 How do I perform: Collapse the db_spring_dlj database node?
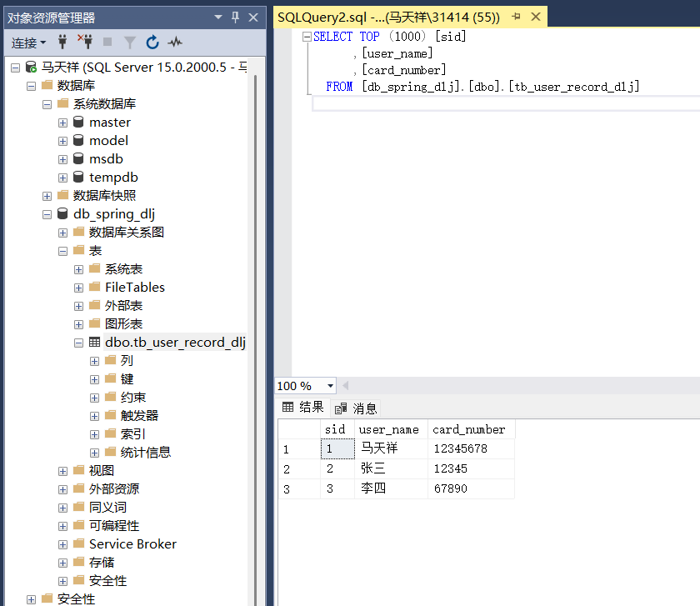click(x=47, y=214)
